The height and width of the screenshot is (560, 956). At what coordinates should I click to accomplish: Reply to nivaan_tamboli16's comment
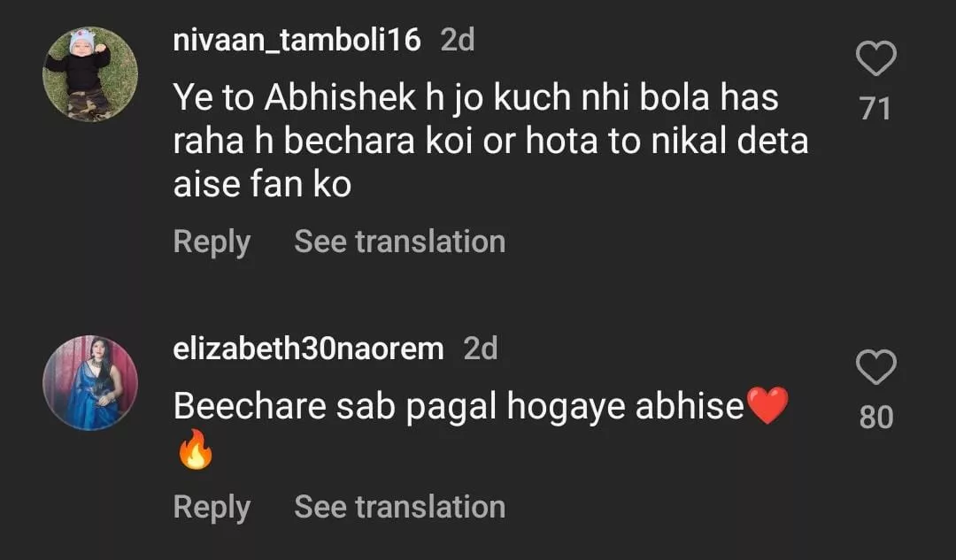pos(212,242)
